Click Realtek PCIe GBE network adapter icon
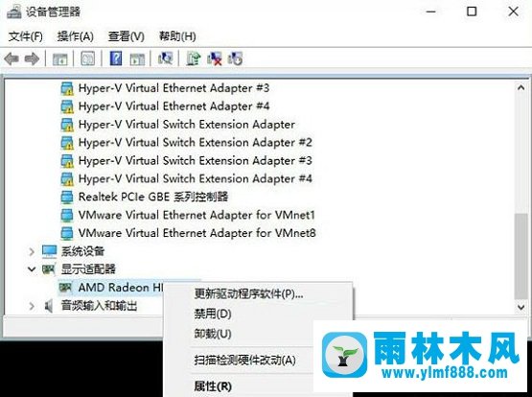532x397 pixels. point(67,198)
